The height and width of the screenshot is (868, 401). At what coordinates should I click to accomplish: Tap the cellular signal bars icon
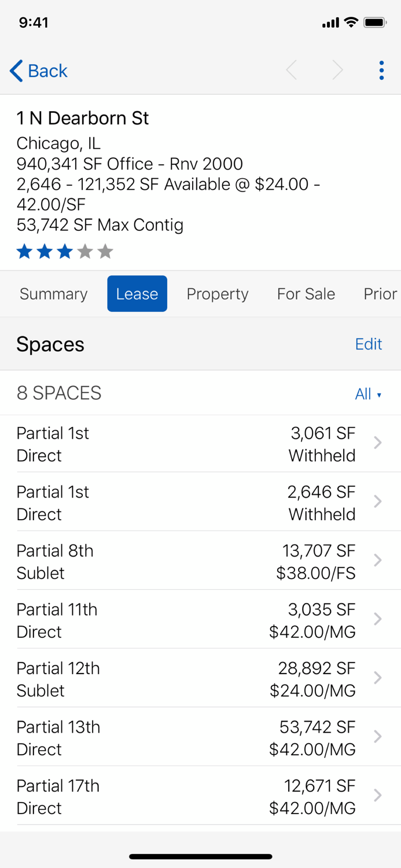click(x=330, y=23)
